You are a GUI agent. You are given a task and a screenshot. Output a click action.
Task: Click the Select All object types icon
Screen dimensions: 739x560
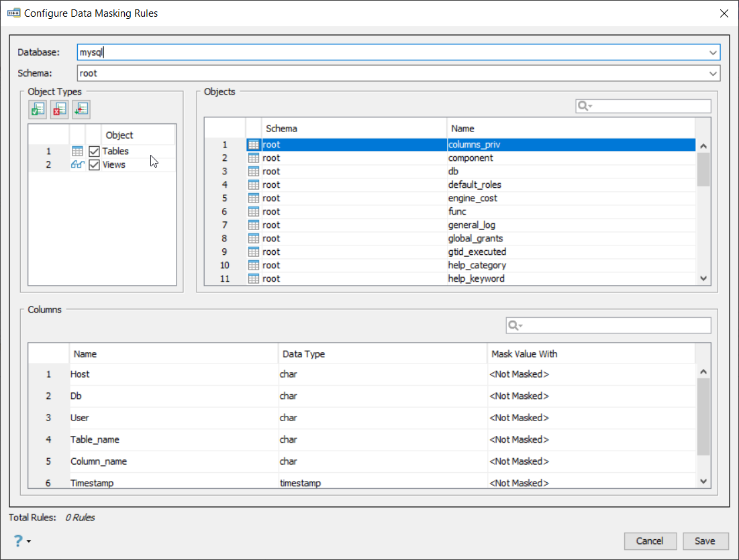click(38, 109)
